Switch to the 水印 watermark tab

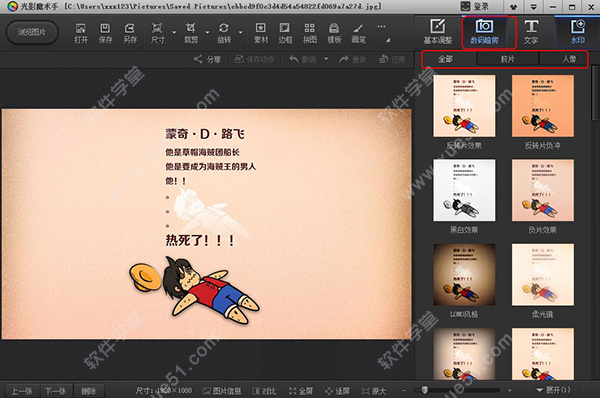pyautogui.click(x=578, y=32)
